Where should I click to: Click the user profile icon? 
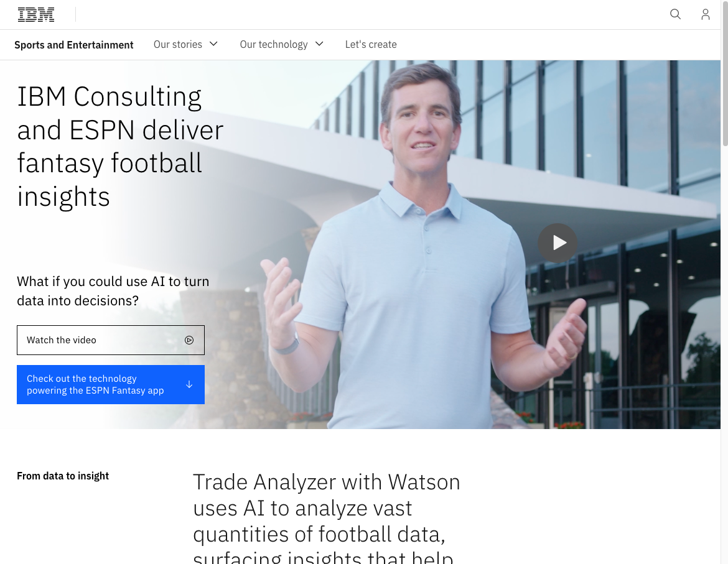[705, 14]
